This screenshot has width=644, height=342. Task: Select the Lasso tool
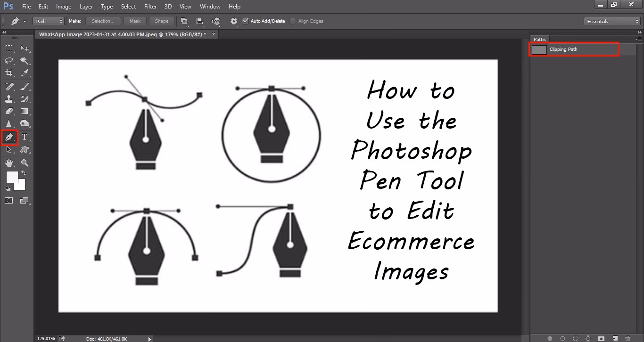point(8,60)
